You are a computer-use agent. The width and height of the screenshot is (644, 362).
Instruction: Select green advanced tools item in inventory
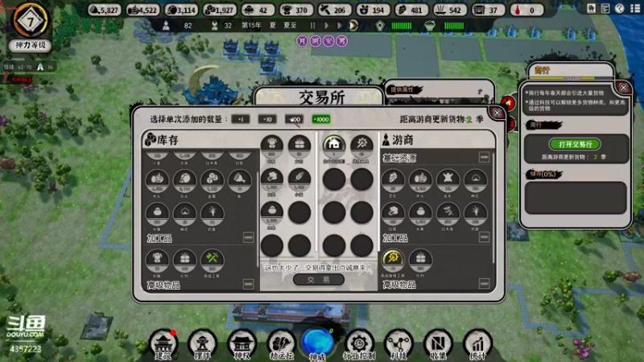pos(212,261)
